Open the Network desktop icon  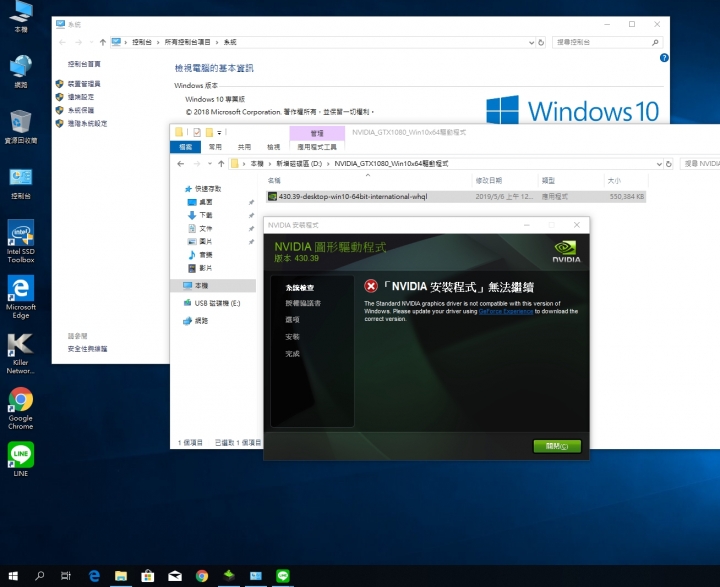pyautogui.click(x=21, y=71)
